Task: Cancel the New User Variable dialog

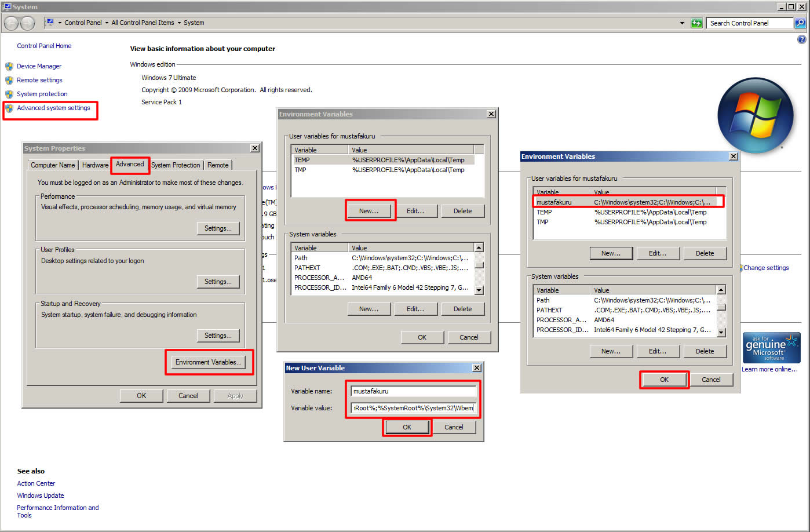Action: click(x=454, y=427)
